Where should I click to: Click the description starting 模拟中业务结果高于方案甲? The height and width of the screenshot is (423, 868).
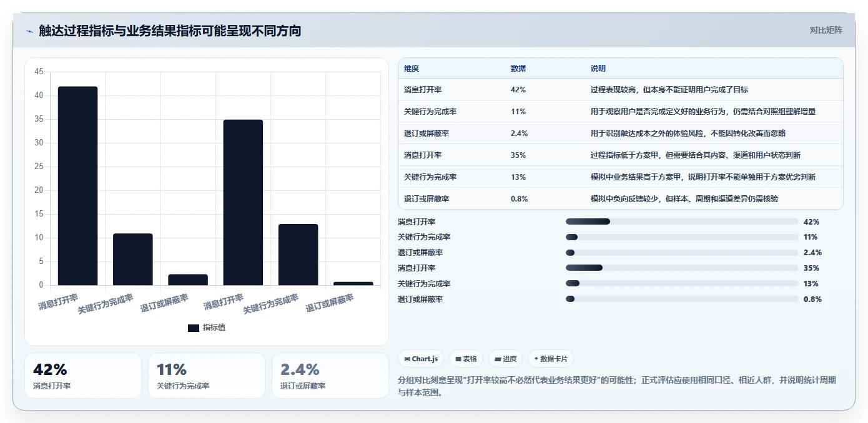703,177
